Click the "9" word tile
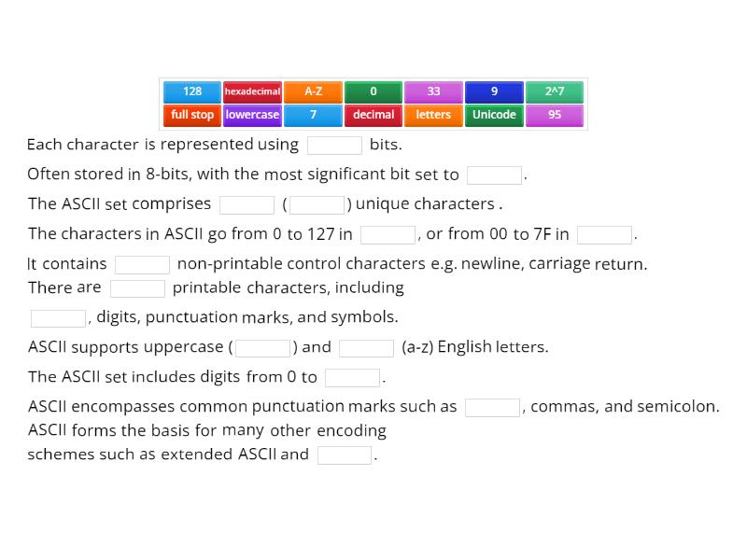Viewport: 747px width, 560px height. (x=494, y=91)
